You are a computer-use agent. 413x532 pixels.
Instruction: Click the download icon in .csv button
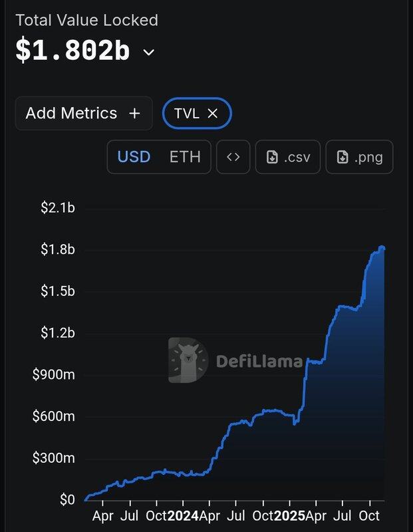(x=272, y=157)
